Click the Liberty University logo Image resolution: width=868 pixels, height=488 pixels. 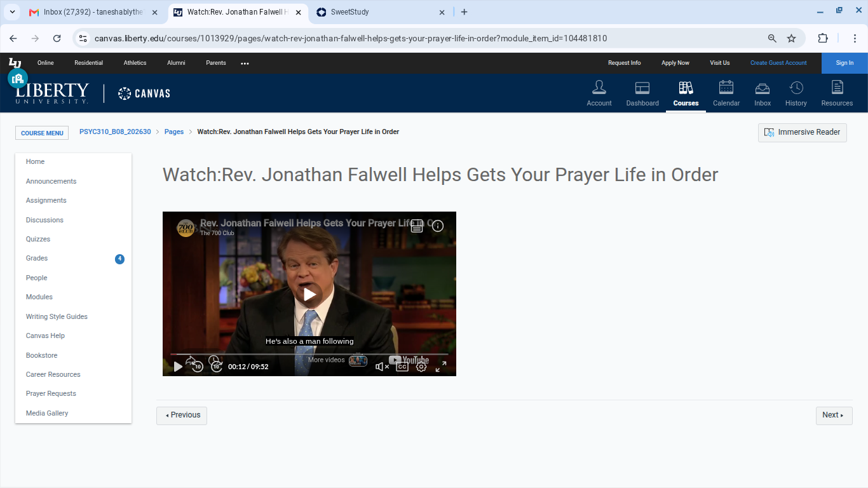pos(52,93)
